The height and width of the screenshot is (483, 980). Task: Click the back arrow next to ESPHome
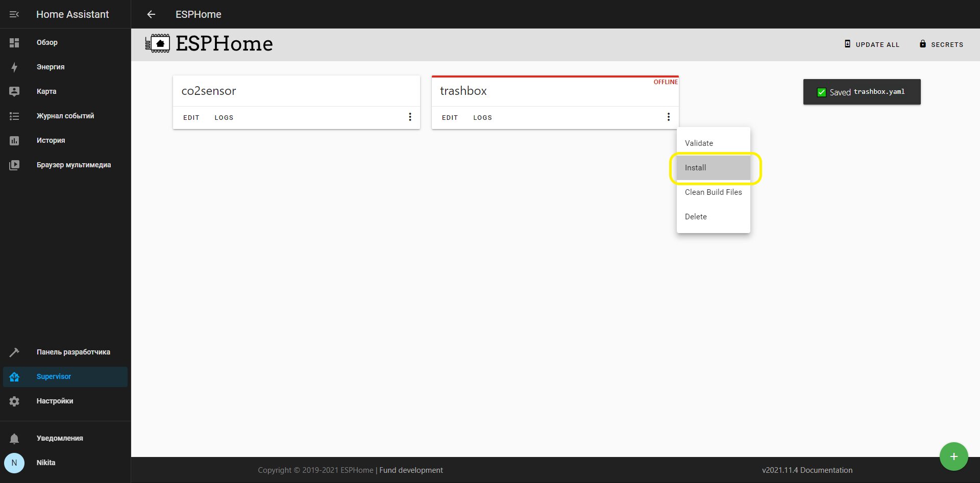tap(151, 14)
